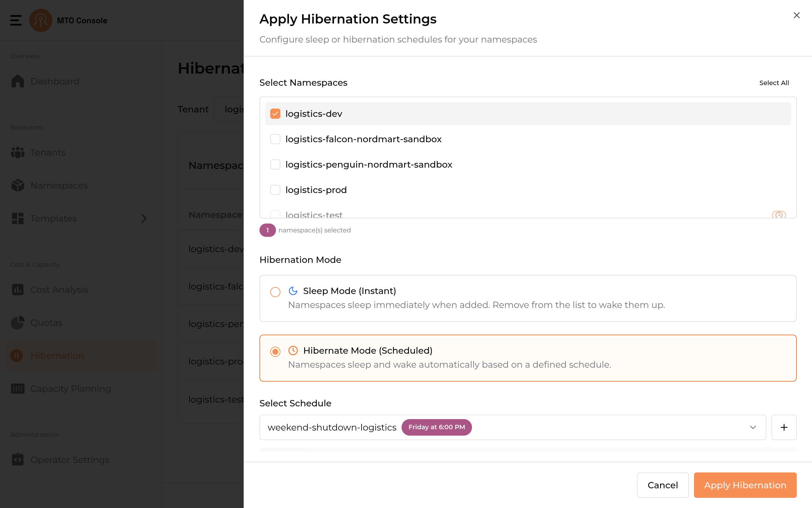Close the Apply Hibernation Settings panel

click(x=796, y=16)
